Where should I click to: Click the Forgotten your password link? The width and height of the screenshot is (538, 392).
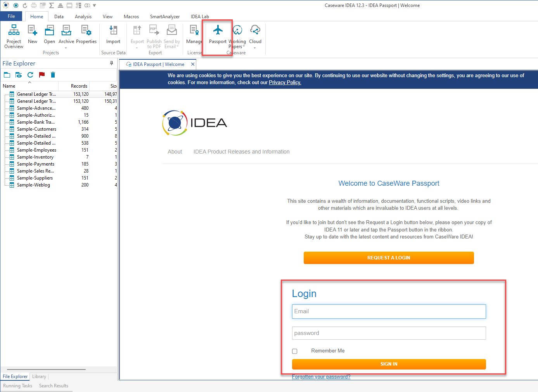[x=321, y=376]
